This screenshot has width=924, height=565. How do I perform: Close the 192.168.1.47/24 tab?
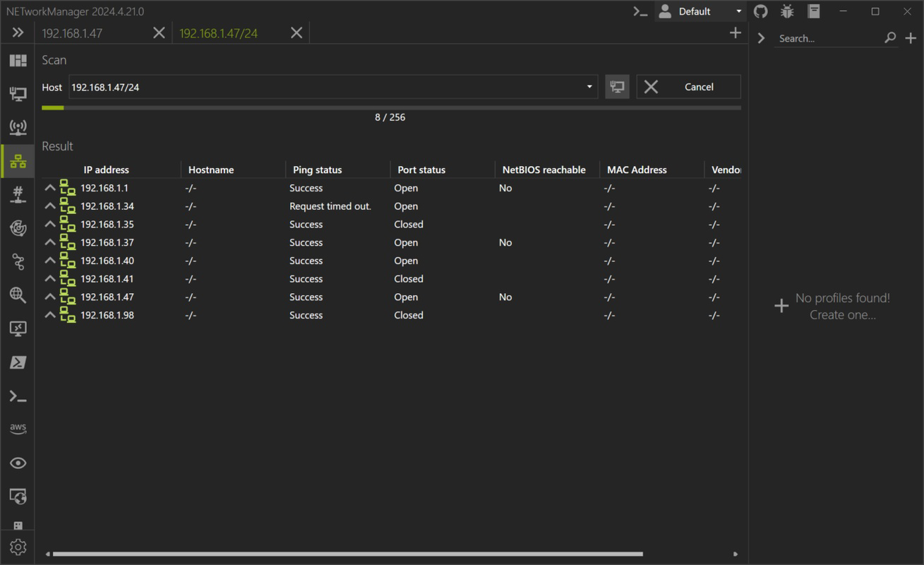pos(297,32)
